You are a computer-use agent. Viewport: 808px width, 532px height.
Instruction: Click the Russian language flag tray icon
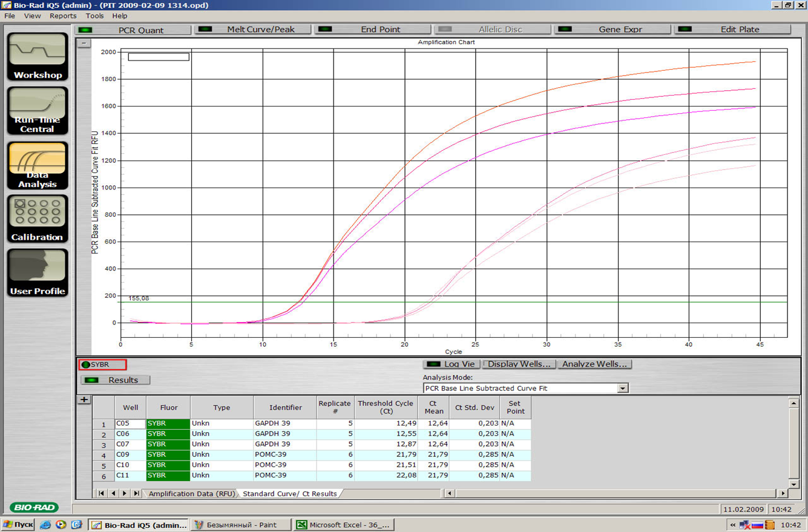[758, 525]
